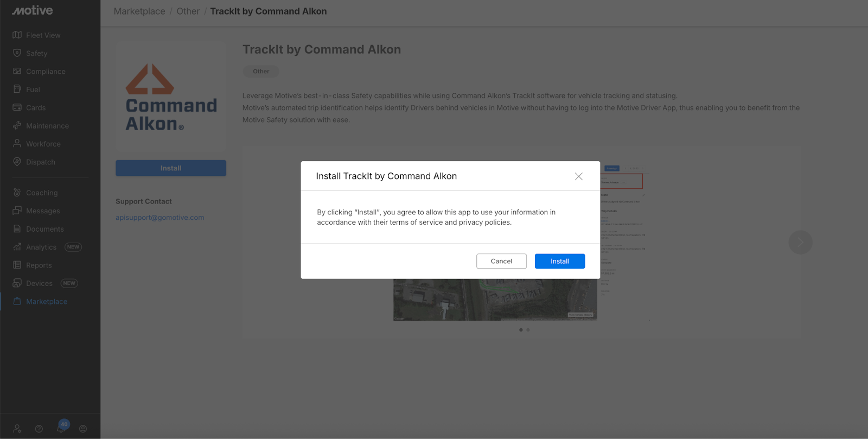The image size is (868, 439).
Task: Select the first carousel dot indicator
Action: click(x=521, y=330)
